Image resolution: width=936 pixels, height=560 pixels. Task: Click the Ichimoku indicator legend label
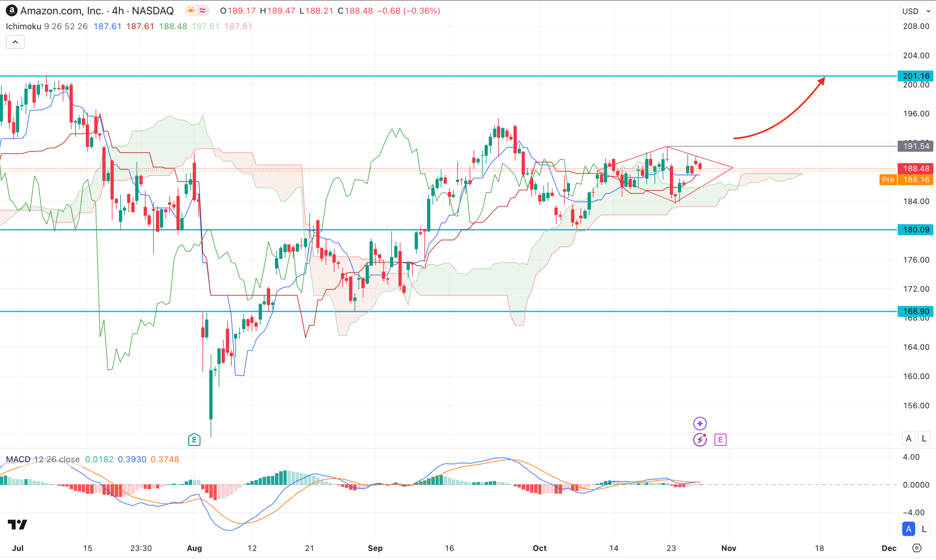[x=23, y=26]
